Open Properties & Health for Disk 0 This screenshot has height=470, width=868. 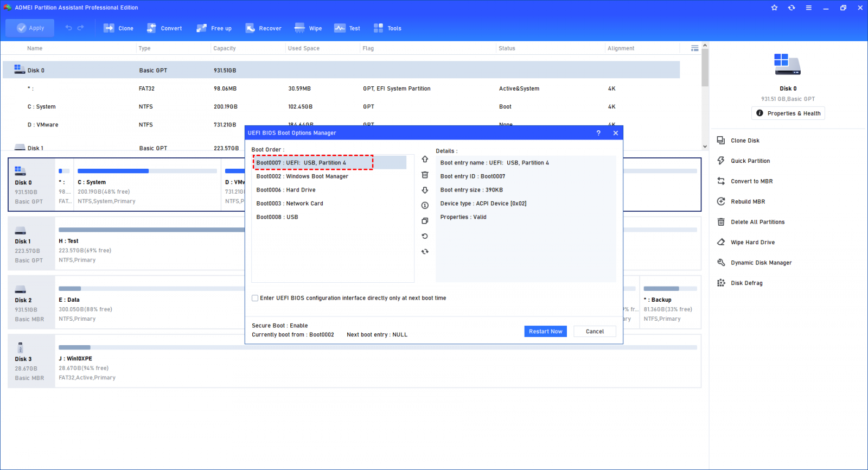click(788, 113)
